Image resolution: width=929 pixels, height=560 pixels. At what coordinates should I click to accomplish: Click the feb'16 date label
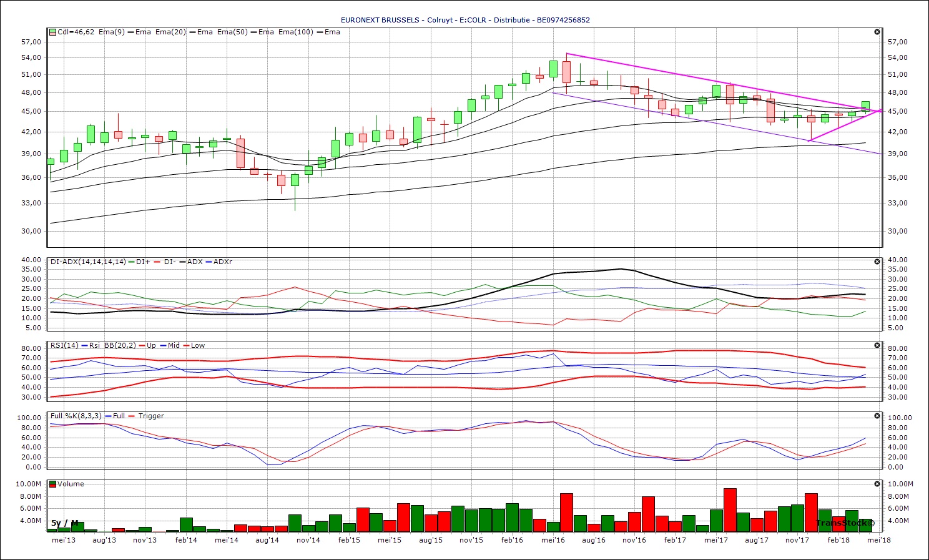click(512, 540)
